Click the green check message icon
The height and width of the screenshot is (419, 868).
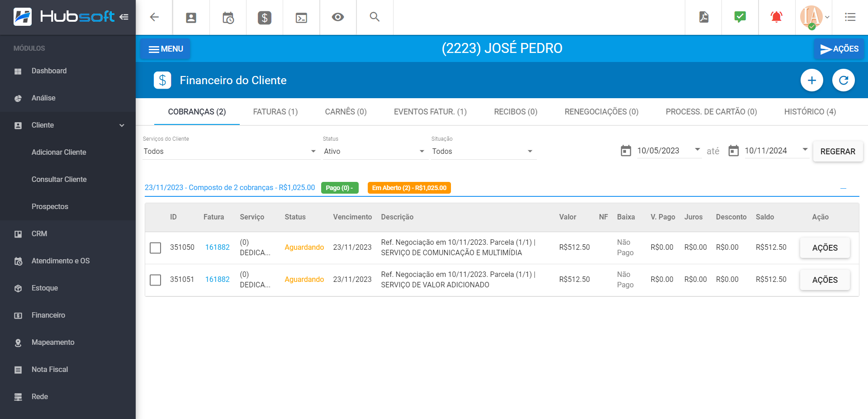tap(740, 17)
